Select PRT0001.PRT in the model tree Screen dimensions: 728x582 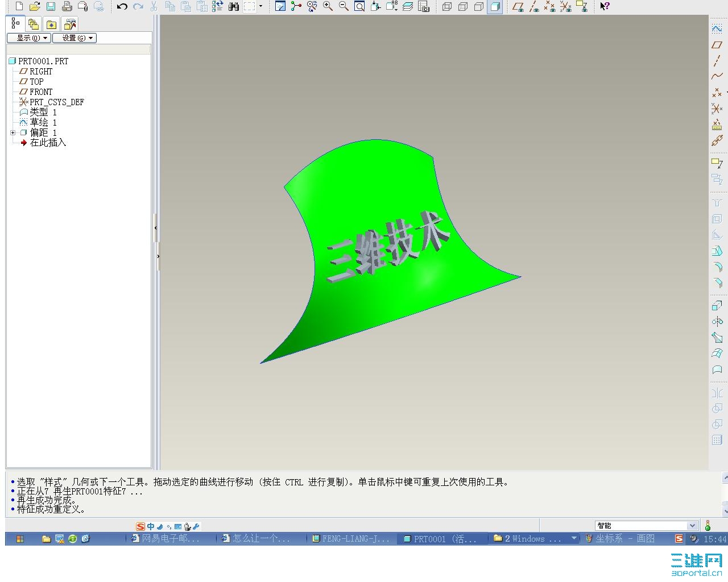(39, 61)
